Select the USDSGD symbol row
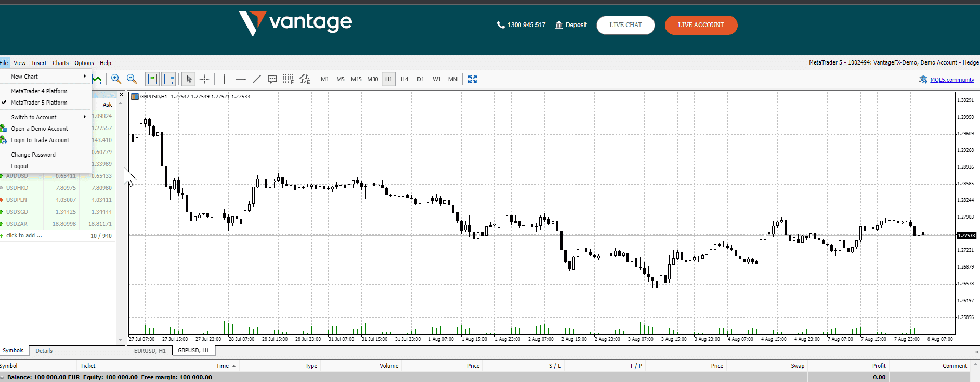980x382 pixels. pos(57,212)
